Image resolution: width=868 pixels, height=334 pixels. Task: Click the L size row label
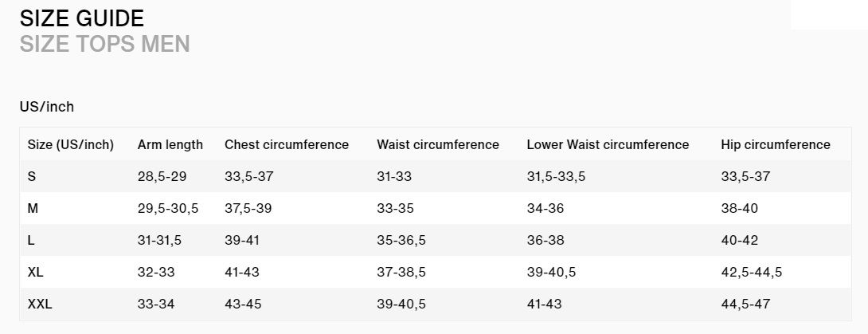tap(31, 240)
